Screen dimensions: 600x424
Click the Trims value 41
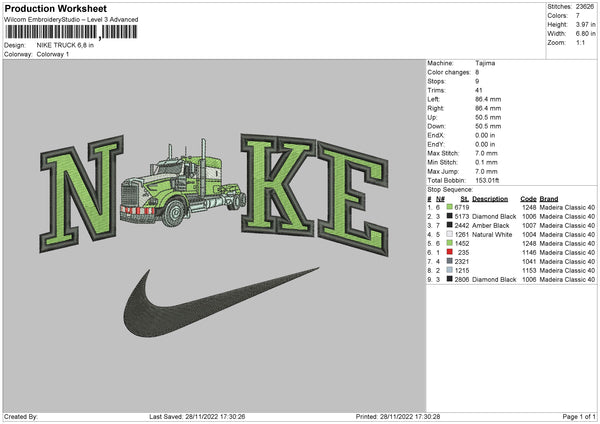(x=479, y=90)
